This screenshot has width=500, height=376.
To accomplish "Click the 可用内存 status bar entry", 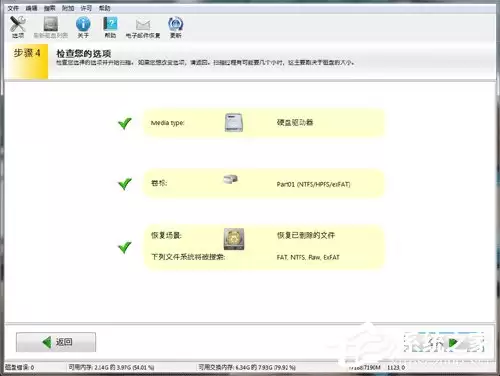I will (111, 367).
